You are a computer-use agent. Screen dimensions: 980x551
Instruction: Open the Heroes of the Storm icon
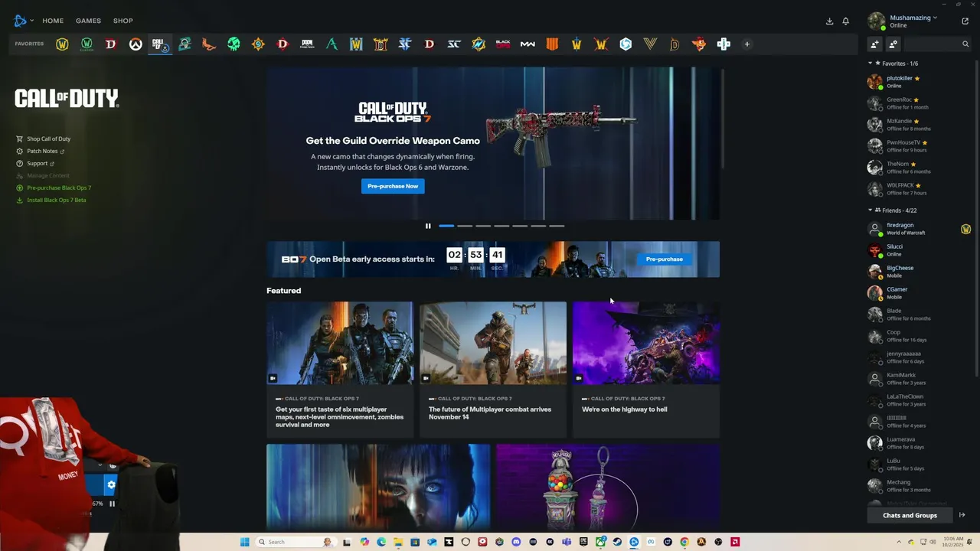click(626, 44)
